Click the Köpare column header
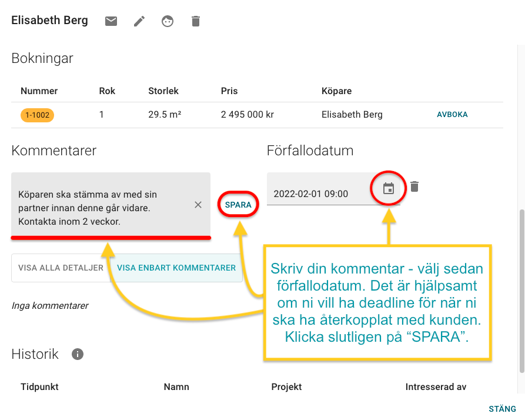Screen dimensions: 525x420 (336, 91)
